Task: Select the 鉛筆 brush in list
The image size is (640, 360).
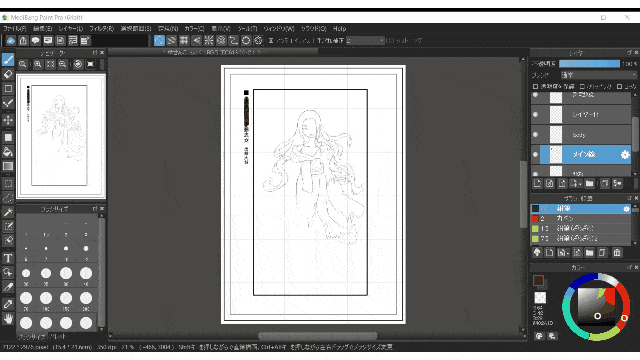Action: pos(581,209)
